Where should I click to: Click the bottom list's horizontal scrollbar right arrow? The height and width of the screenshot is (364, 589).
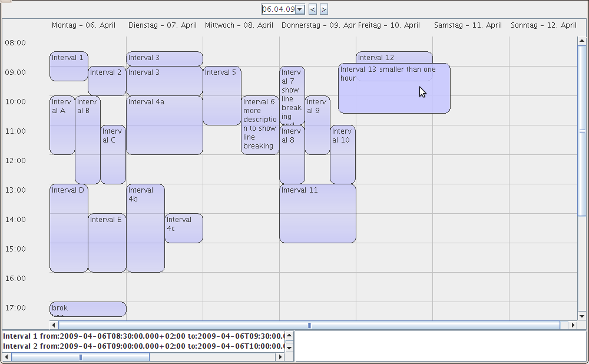(280, 357)
